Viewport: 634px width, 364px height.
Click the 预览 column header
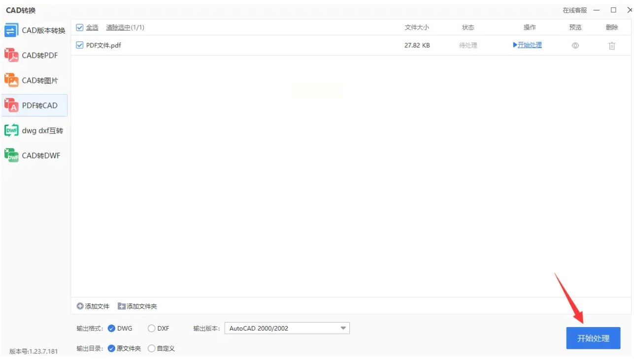tap(575, 28)
